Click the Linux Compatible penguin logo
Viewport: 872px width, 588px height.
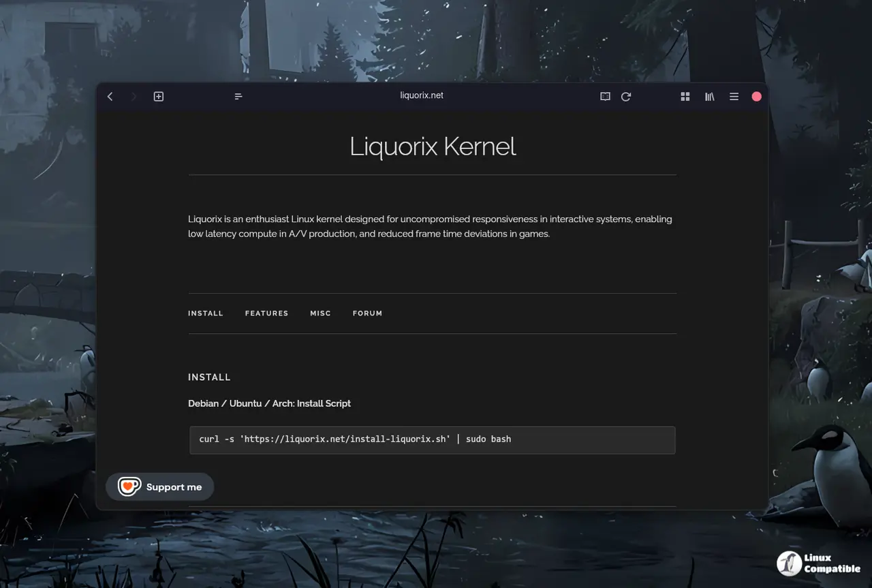click(790, 563)
